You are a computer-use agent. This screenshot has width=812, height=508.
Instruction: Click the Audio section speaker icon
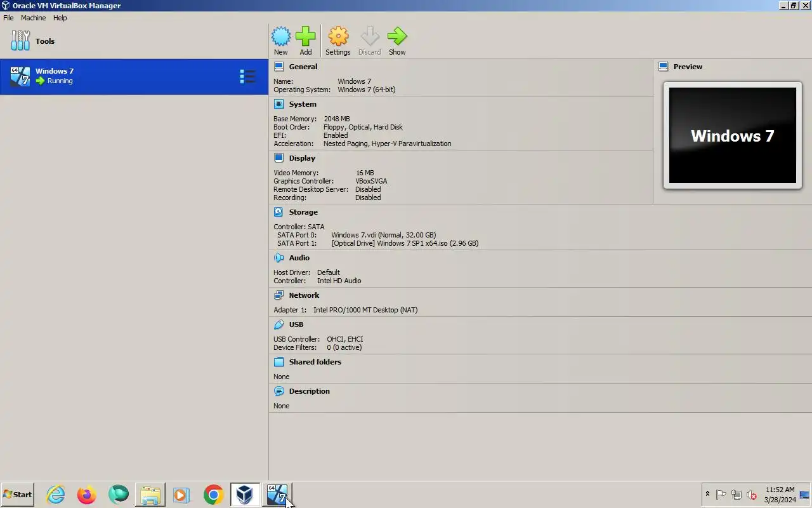278,258
